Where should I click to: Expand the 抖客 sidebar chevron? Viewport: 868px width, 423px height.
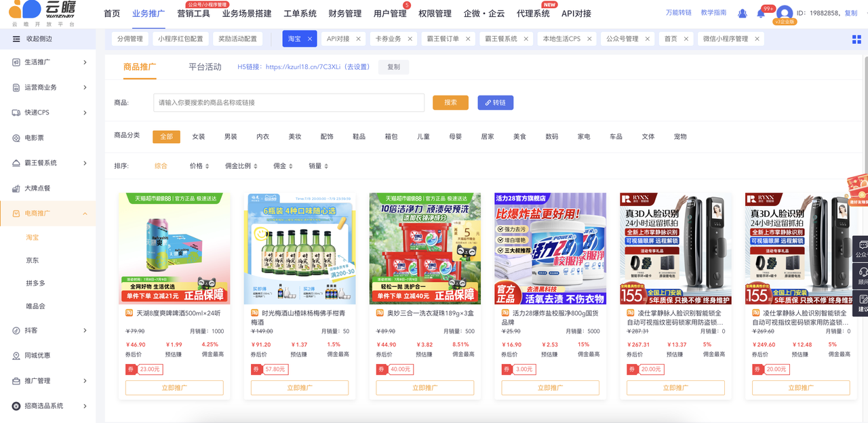coord(85,330)
